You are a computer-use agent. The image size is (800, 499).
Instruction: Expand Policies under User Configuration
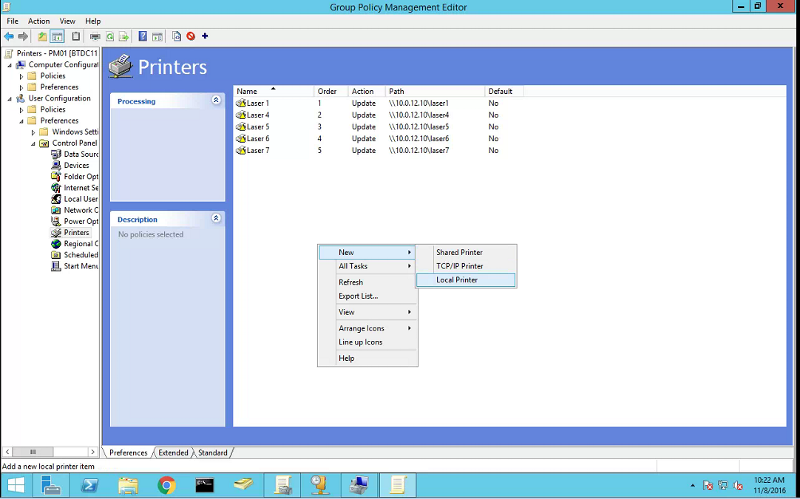[x=21, y=110]
